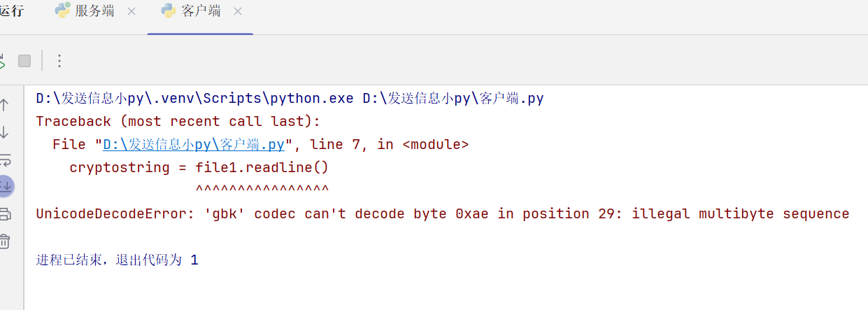Close the 客户端 tab
868x310 pixels.
(238, 11)
